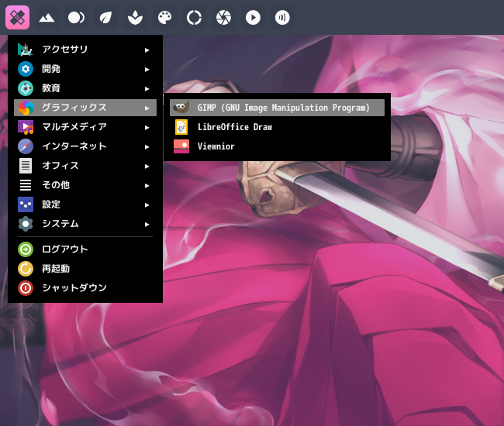This screenshot has height=426, width=504.
Task: Open the paint palette panel icon
Action: [164, 17]
